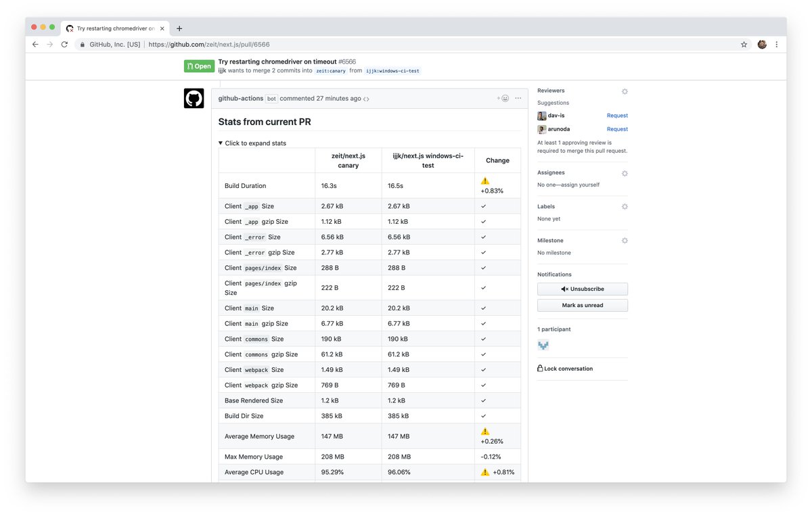The width and height of the screenshot is (812, 516).
Task: Select 'Stats from current PR' heading
Action: [265, 122]
